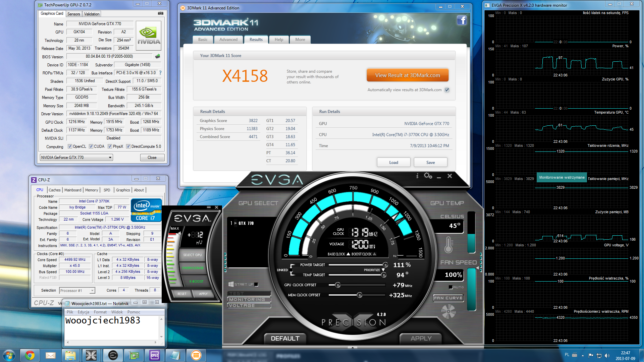This screenshot has width=644, height=362.
Task: Click the Notepad text Wooojciech1983
Action: (103, 320)
